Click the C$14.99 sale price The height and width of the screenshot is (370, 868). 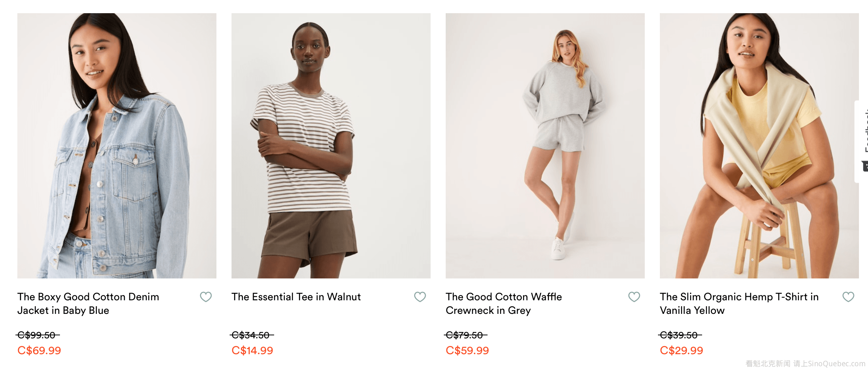252,350
